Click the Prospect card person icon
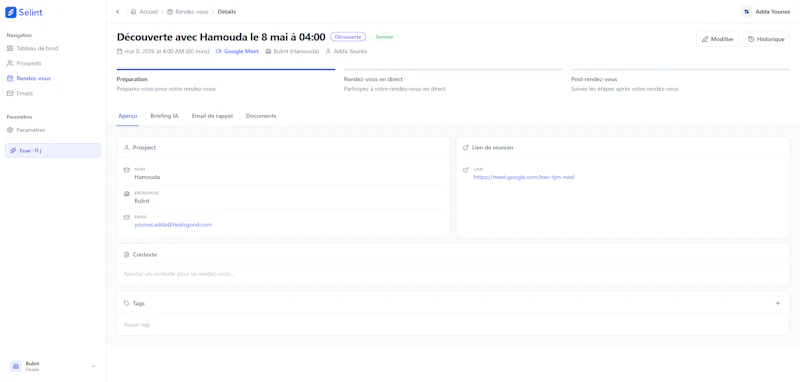Image resolution: width=800 pixels, height=382 pixels. pyautogui.click(x=127, y=147)
